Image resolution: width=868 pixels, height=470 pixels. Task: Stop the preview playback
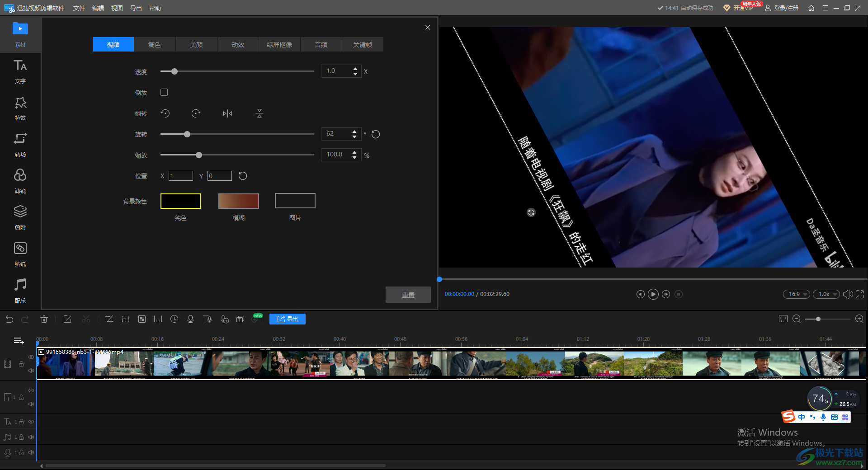tap(679, 294)
